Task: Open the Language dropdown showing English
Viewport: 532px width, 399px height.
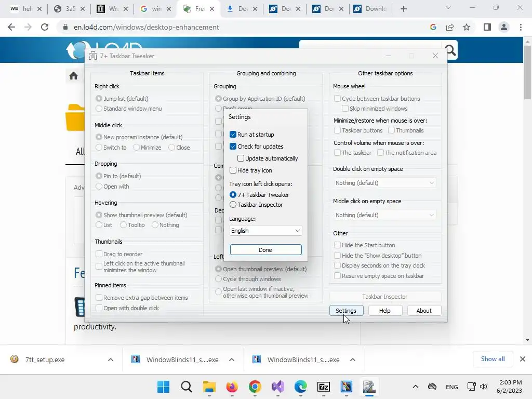Action: (265, 230)
